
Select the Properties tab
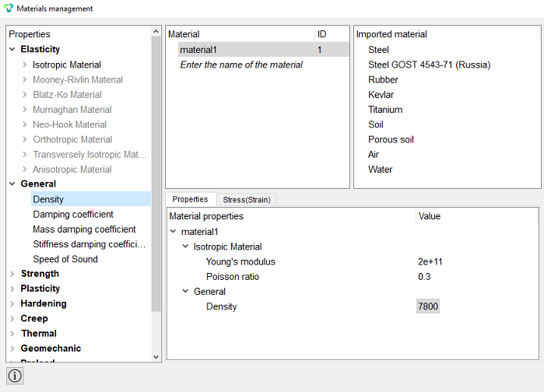[190, 199]
